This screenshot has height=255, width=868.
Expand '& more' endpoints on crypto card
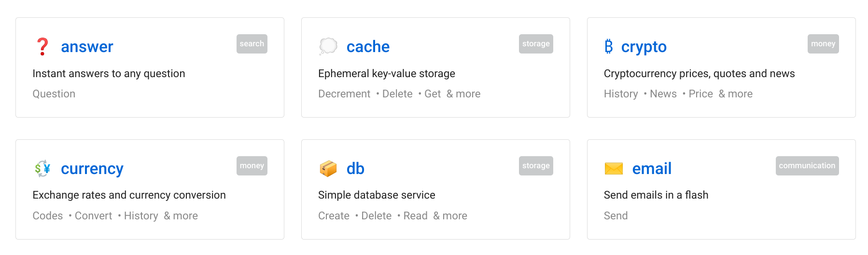[735, 94]
